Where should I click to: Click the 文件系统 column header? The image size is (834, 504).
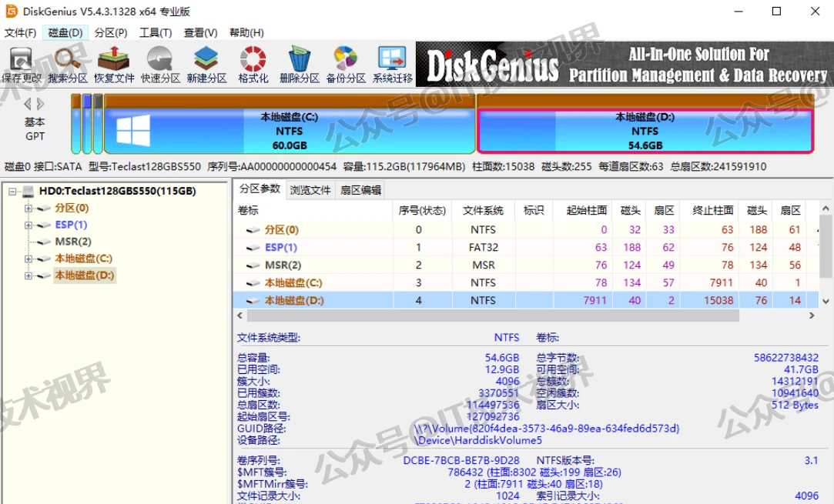483,211
